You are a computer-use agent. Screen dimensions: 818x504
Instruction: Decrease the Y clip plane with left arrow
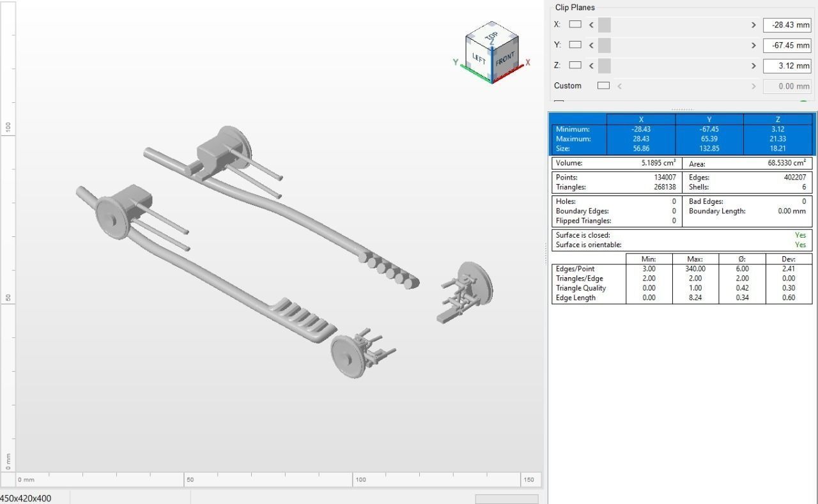pos(591,45)
